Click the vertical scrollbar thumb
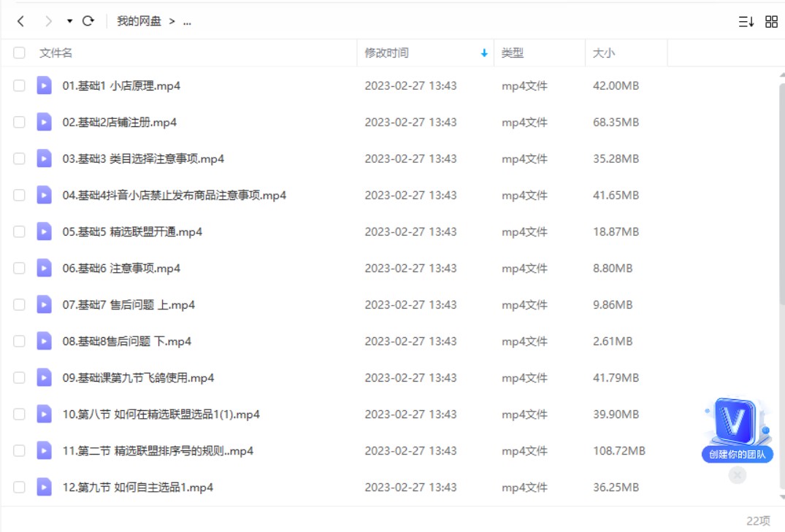The height and width of the screenshot is (532, 785). (x=782, y=194)
